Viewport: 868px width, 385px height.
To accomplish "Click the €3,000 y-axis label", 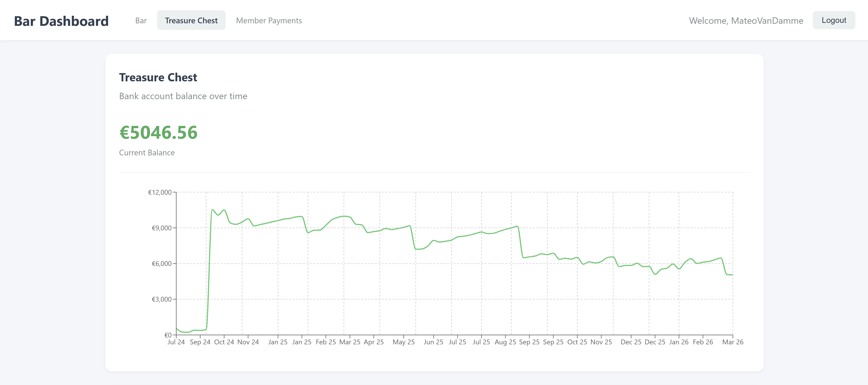I will 161,300.
